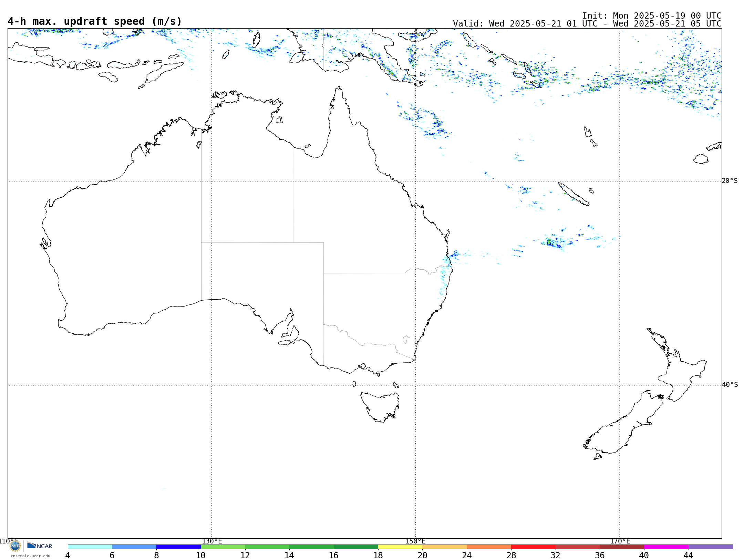This screenshot has width=744, height=560.
Task: Click the 'Init: Mon 2025-05-19 00 UTC' text
Action: pos(652,16)
